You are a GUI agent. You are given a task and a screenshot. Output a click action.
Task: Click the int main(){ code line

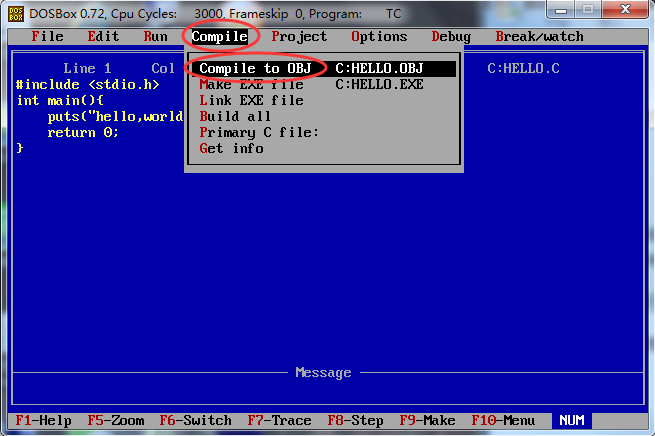click(60, 100)
